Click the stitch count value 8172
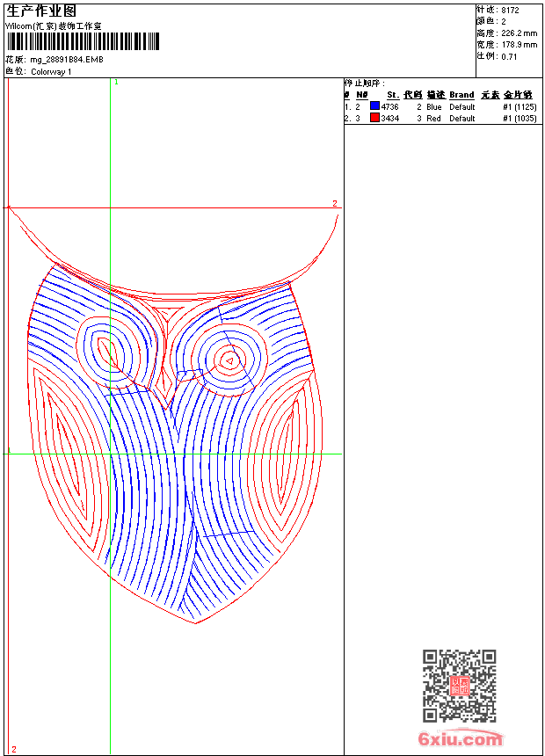545x756 pixels. (x=510, y=11)
